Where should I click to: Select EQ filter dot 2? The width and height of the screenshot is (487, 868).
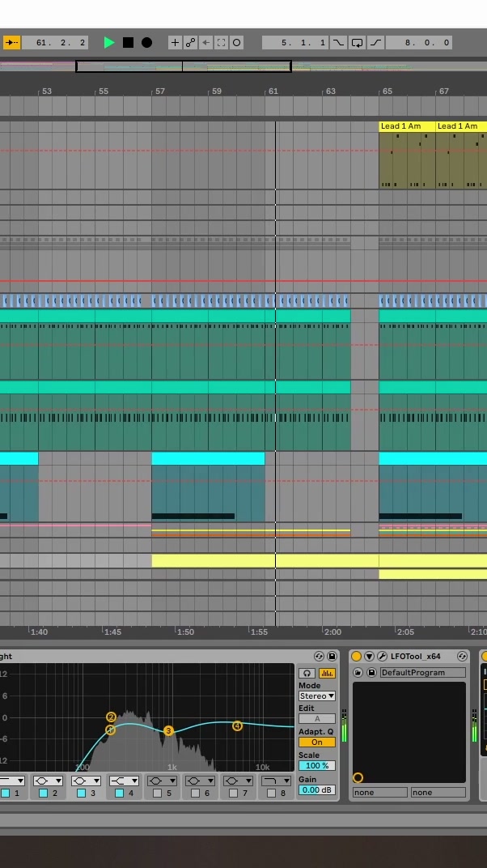[x=111, y=717]
